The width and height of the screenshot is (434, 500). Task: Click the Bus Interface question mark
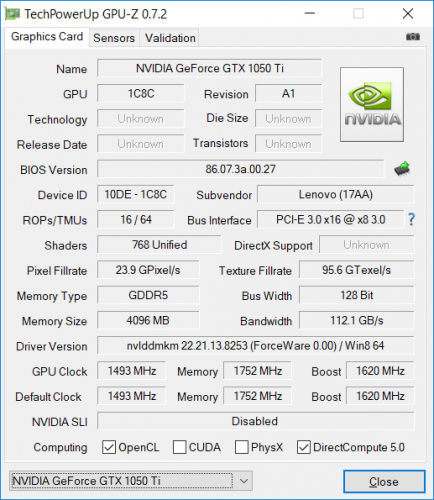click(x=411, y=219)
